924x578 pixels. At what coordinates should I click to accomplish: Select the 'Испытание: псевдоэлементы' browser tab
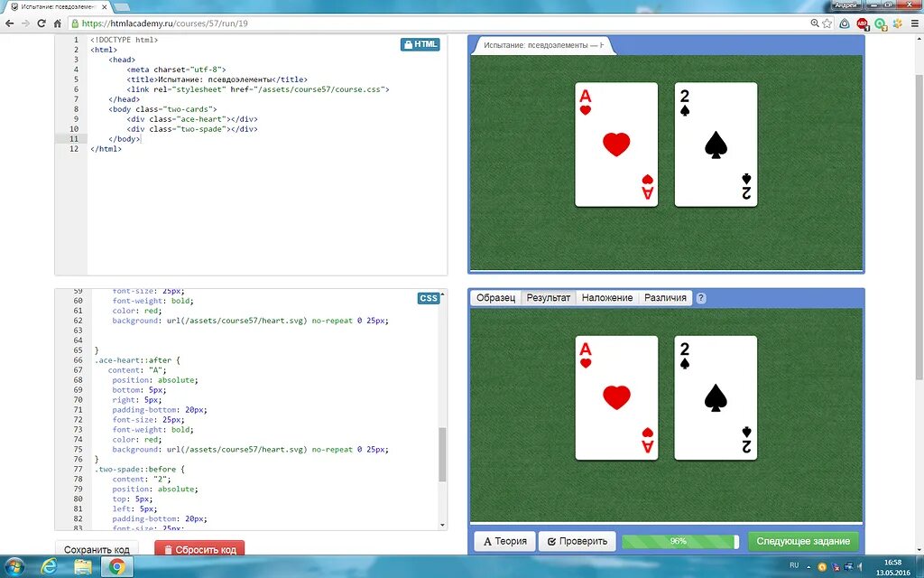point(58,6)
